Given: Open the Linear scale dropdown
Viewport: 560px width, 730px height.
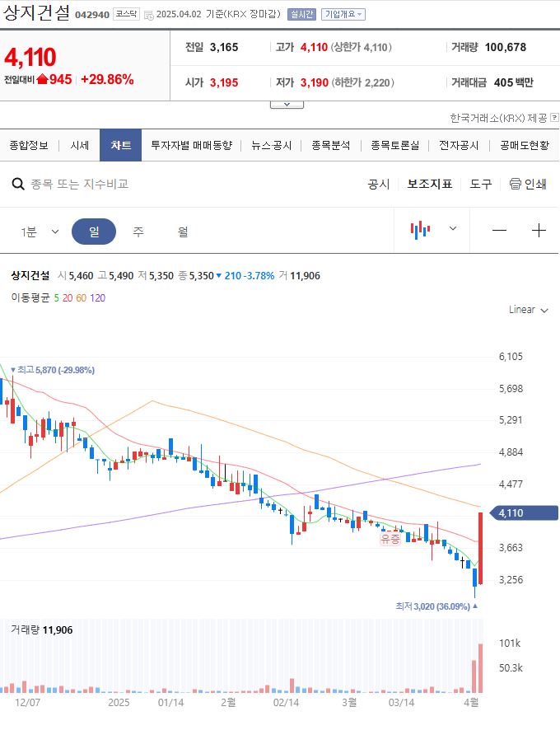Looking at the screenshot, I should [529, 310].
